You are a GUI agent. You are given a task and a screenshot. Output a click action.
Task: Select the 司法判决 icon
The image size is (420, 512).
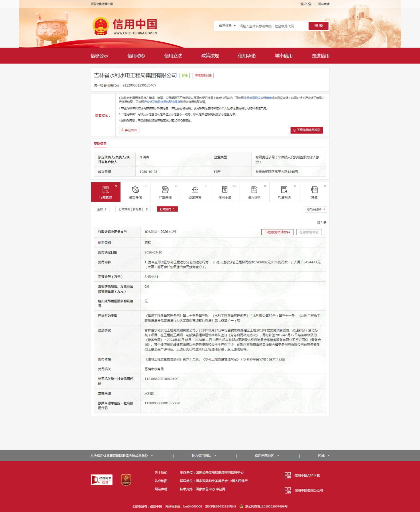point(284,190)
